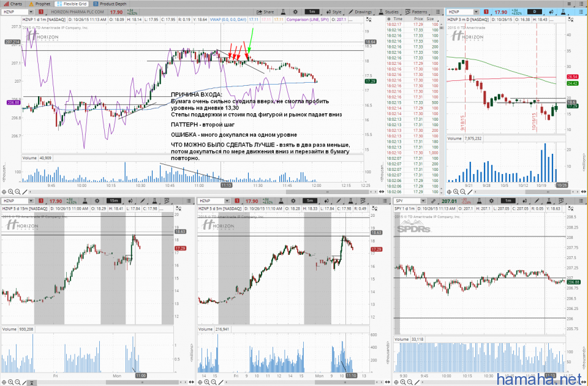Screen dimensions: 588x386
Task: Click the red link-color box in main chart
Action: pos(41,12)
